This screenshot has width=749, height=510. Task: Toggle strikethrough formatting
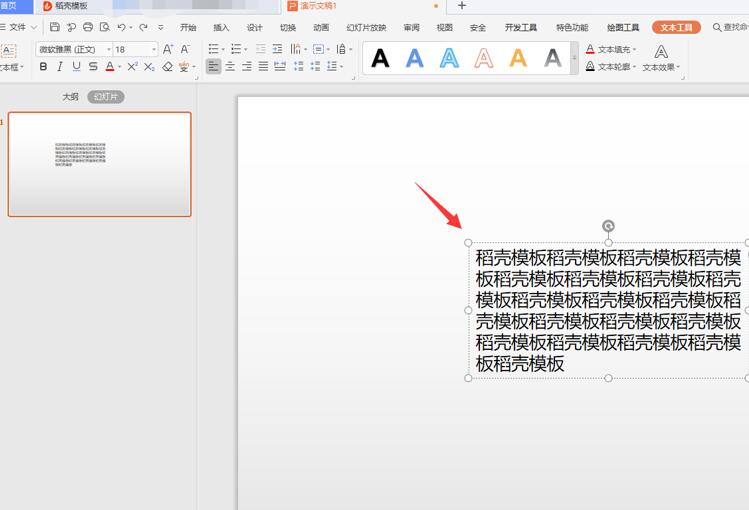[93, 66]
